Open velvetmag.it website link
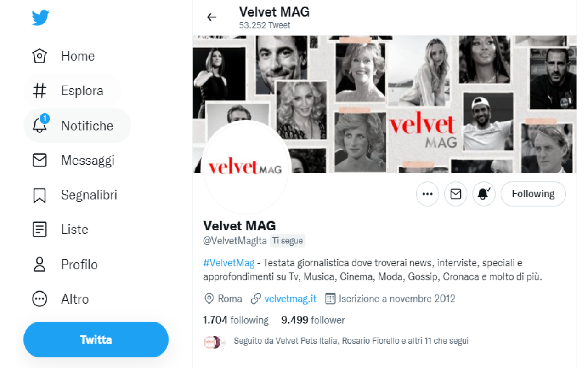Image resolution: width=588 pixels, height=368 pixels. [x=290, y=299]
